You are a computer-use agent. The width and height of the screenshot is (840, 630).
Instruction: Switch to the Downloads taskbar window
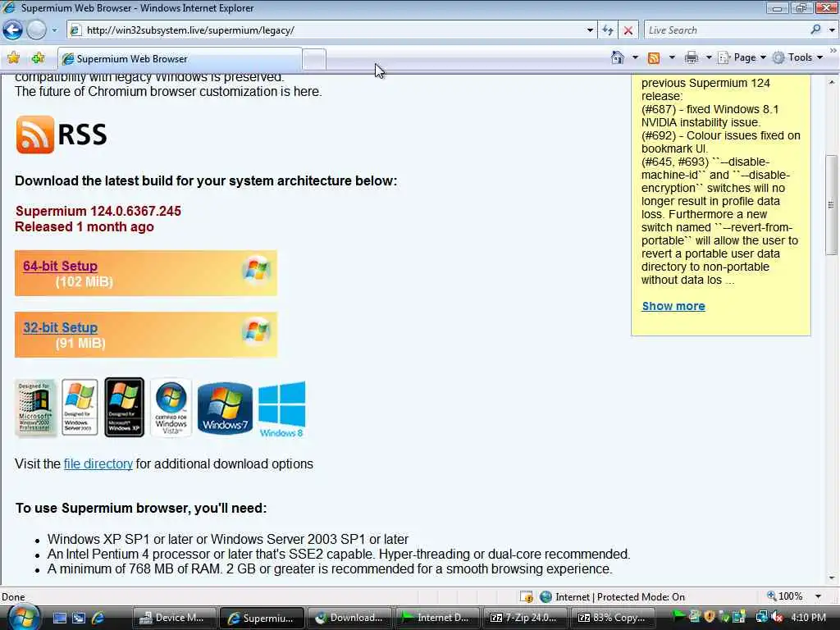[349, 618]
